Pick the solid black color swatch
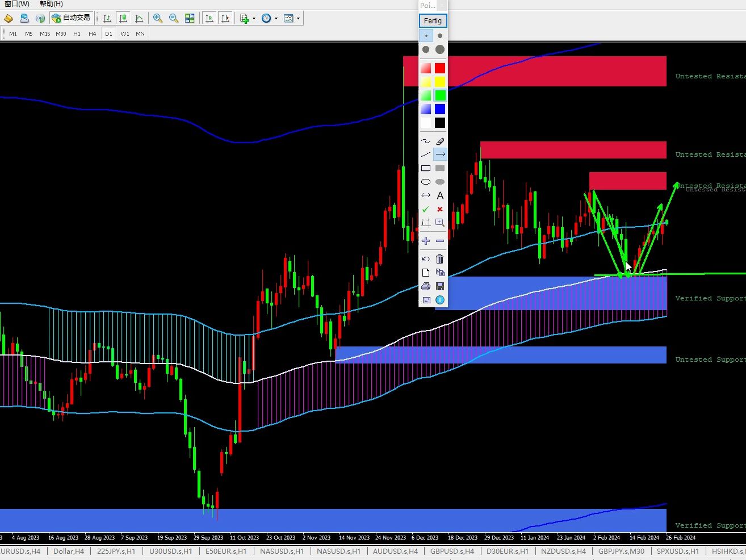 [440, 123]
